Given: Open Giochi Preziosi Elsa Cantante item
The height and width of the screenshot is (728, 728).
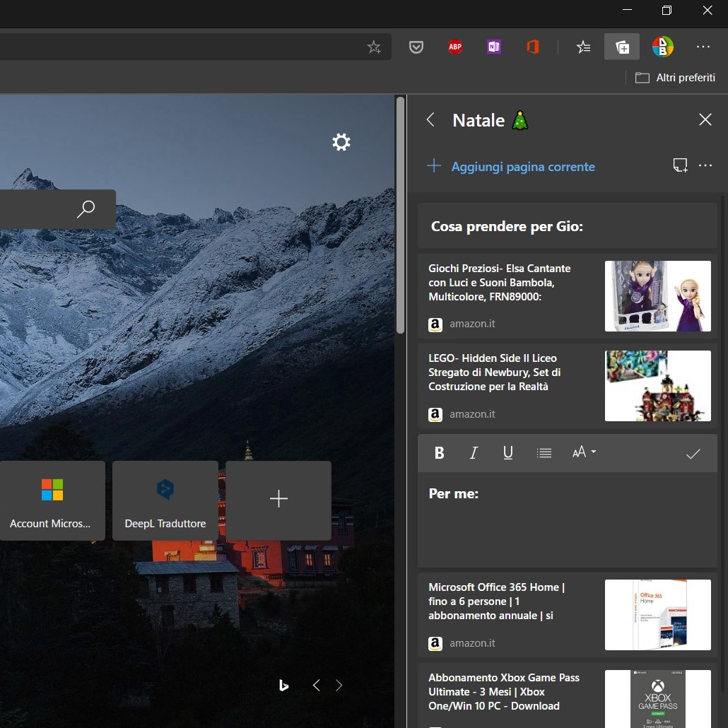Looking at the screenshot, I should coord(568,295).
